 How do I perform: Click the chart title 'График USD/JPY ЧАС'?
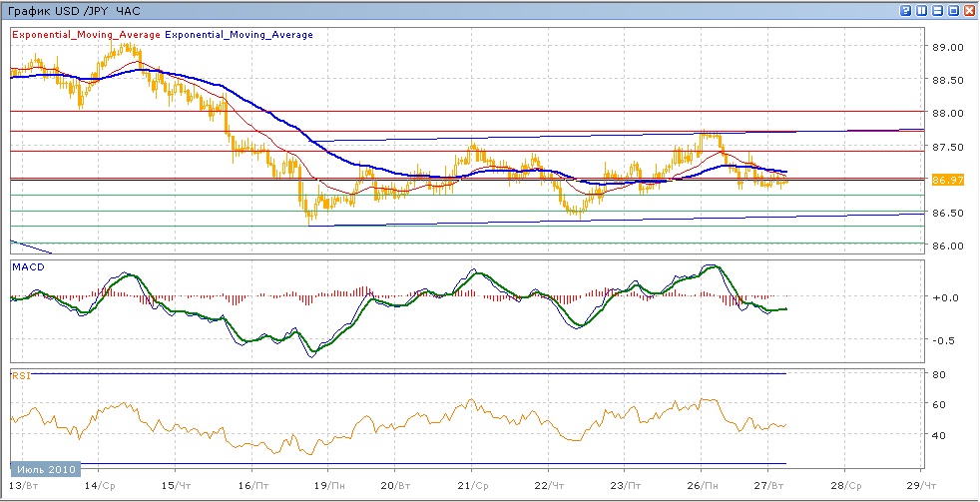click(x=74, y=10)
